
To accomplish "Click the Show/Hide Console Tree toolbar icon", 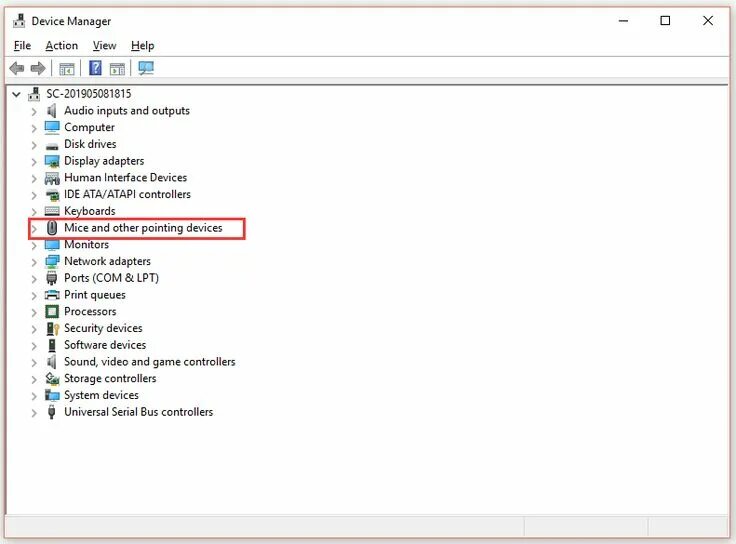I will pyautogui.click(x=67, y=69).
